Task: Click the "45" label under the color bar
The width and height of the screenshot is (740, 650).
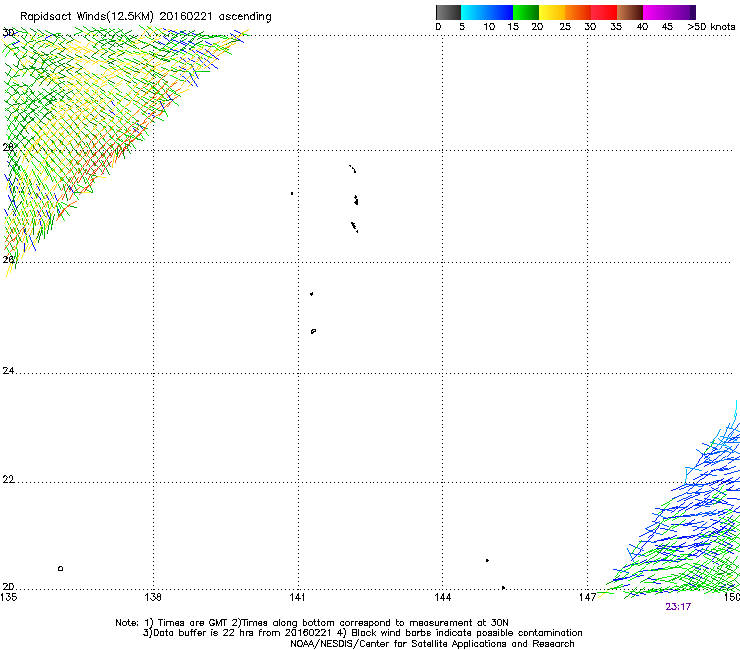Action: click(667, 27)
